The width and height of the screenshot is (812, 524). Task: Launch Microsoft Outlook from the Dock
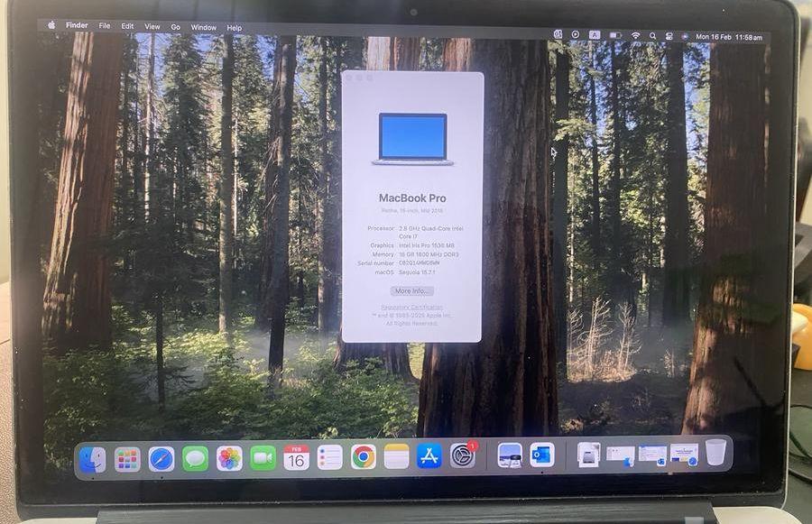tap(542, 455)
